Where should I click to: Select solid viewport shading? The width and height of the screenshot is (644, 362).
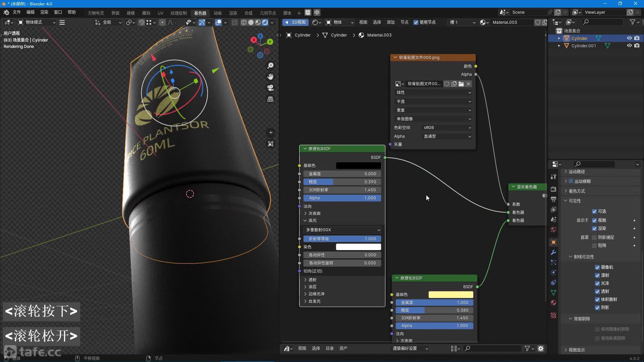251,22
